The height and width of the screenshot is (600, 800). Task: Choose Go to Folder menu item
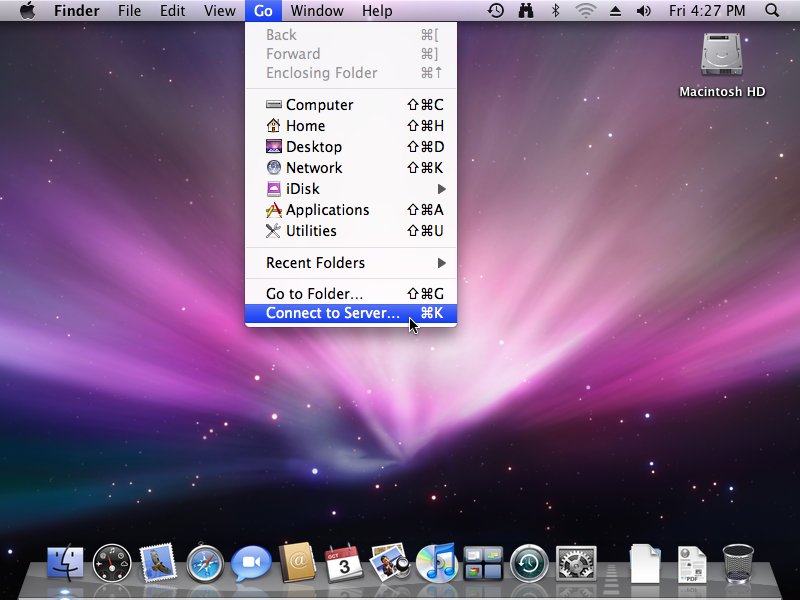coord(314,294)
